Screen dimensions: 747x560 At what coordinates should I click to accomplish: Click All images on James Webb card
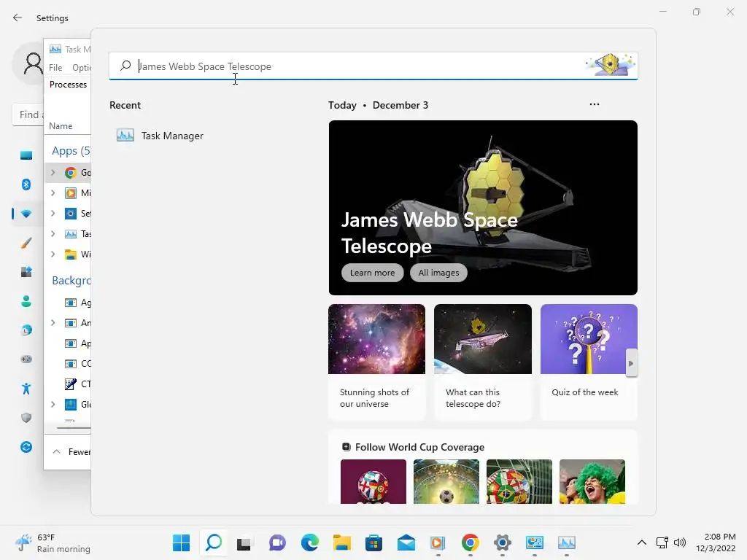click(x=438, y=273)
